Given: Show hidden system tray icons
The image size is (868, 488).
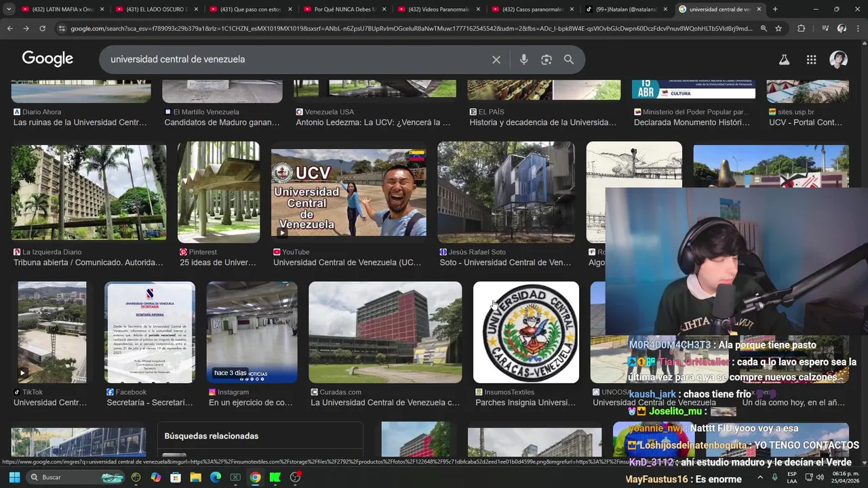Looking at the screenshot, I should (760, 477).
